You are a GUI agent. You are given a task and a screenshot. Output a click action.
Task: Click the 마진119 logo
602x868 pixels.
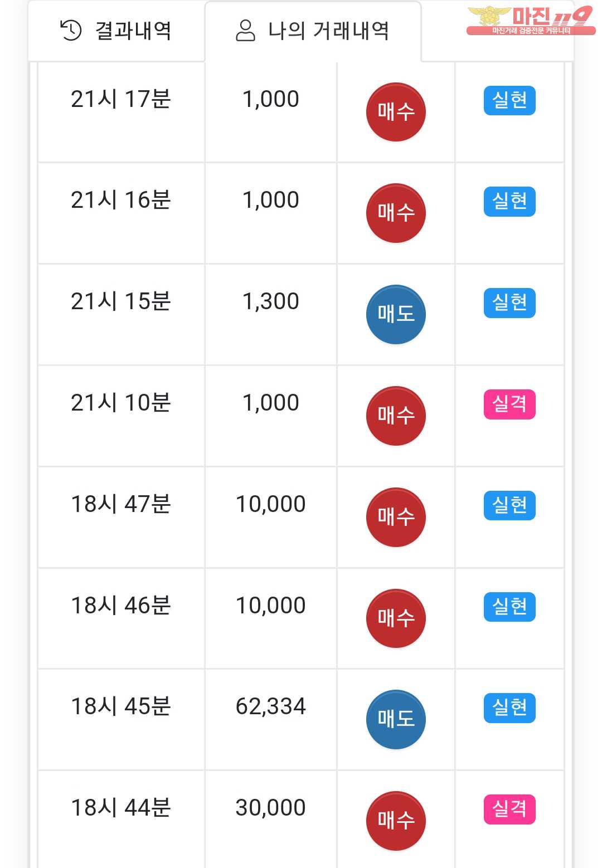(530, 21)
